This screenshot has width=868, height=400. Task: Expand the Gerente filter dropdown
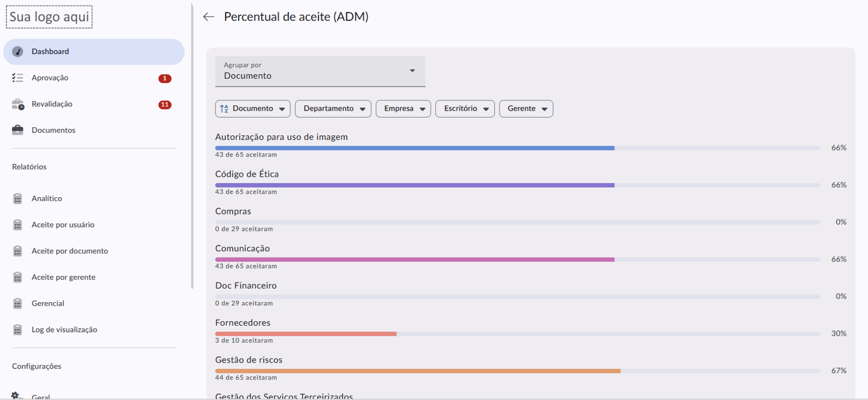[x=526, y=109]
